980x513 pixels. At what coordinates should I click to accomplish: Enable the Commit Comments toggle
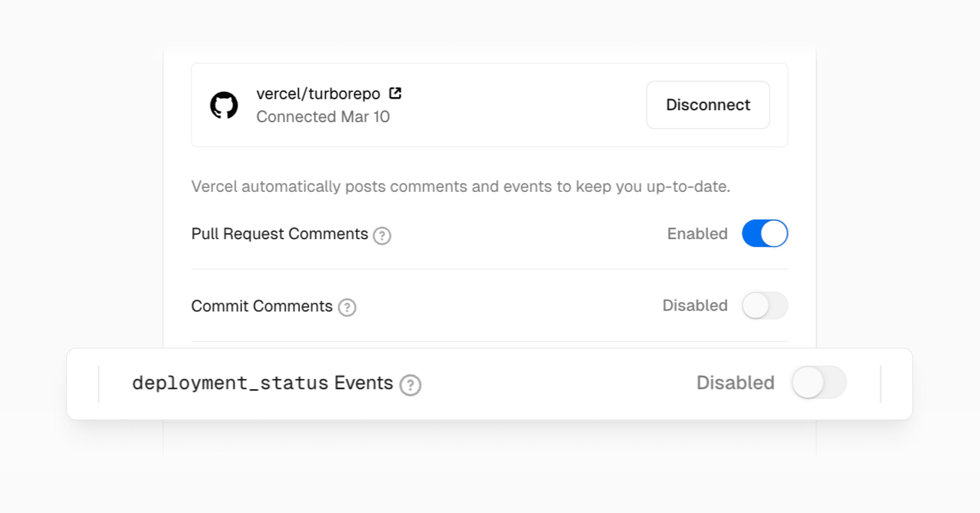click(765, 305)
